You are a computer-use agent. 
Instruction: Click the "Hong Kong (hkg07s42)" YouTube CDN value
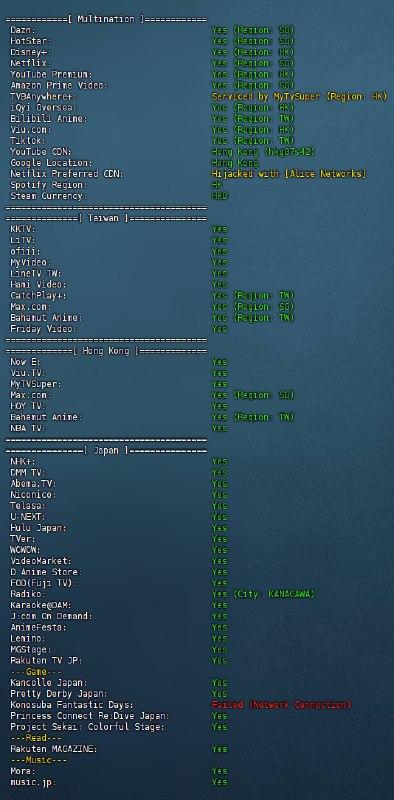pyautogui.click(x=263, y=152)
